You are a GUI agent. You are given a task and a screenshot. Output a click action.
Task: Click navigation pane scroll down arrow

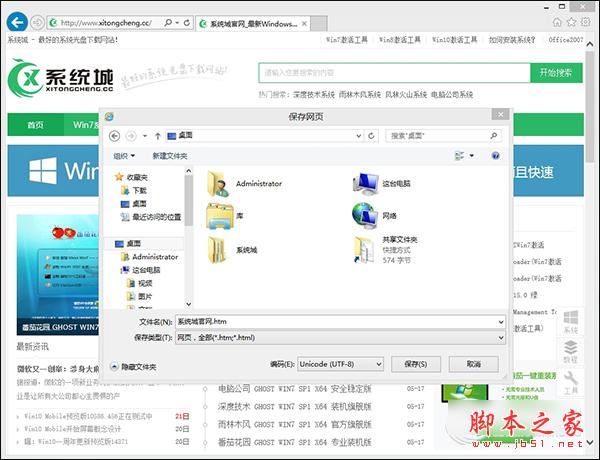coord(189,304)
